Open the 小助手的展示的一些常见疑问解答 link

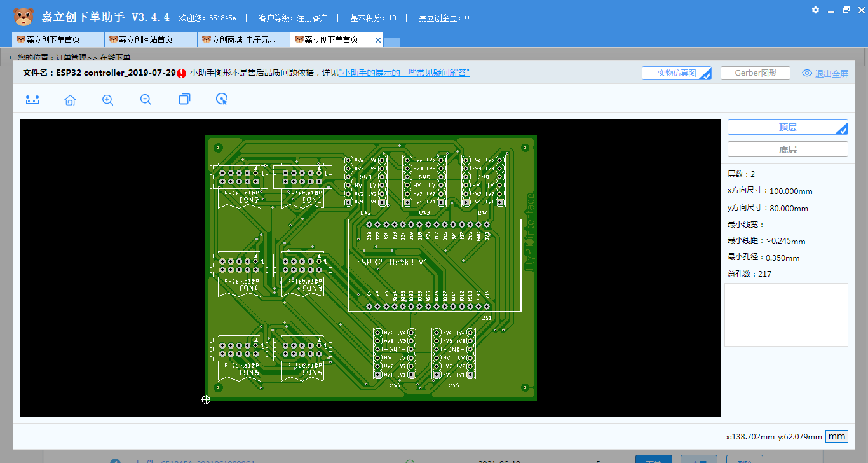(404, 73)
